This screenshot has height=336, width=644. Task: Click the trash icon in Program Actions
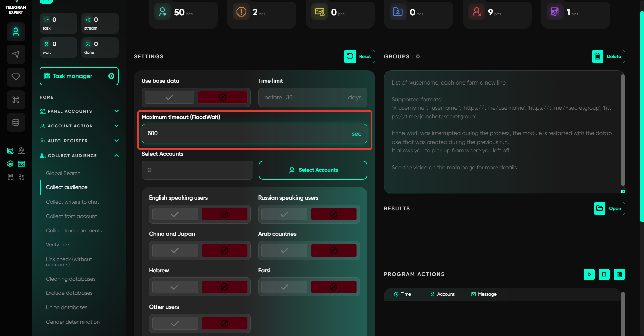[x=619, y=274]
